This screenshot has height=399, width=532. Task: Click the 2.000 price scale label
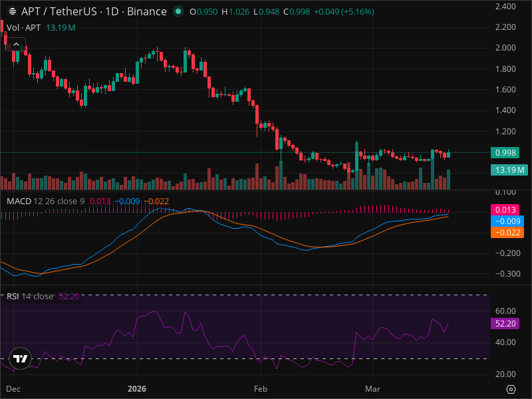(x=505, y=48)
